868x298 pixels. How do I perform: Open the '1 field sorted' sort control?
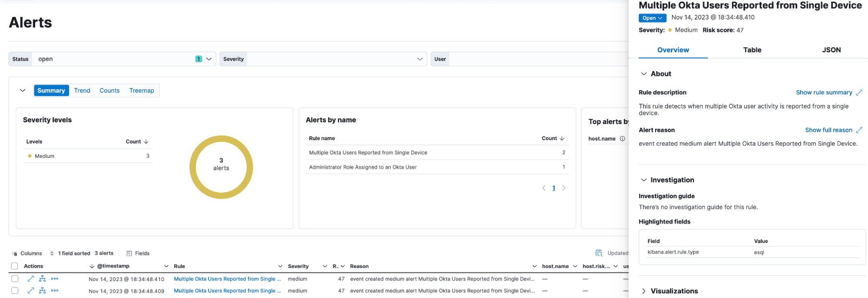(70, 253)
